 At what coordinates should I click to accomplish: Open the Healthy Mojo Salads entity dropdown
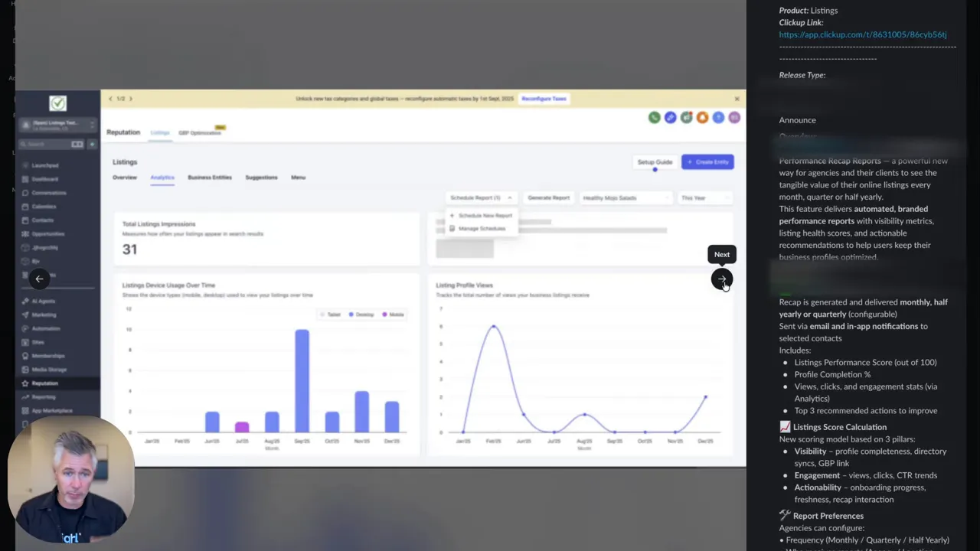point(626,197)
